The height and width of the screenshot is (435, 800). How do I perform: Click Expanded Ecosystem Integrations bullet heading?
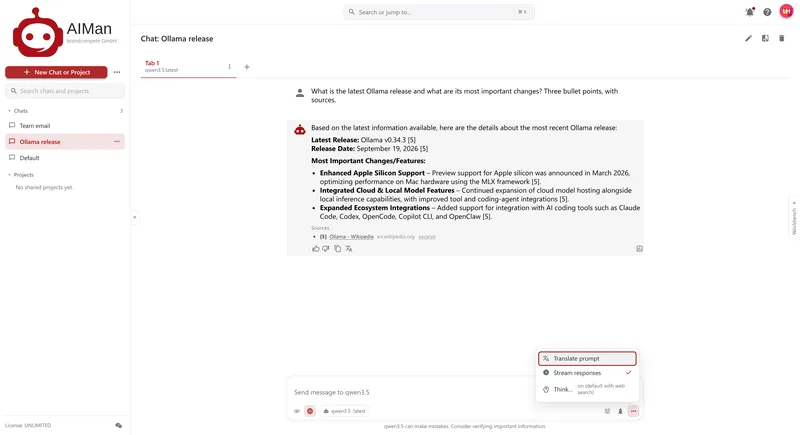click(374, 208)
